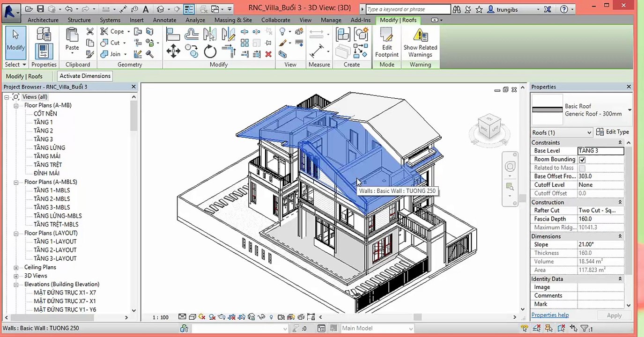Expand the 3D Views tree node
Screen dimensions: 644x337
16,276
